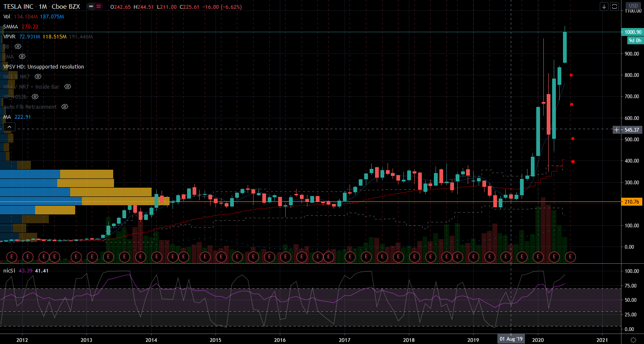Maximize the chart pane
Screen dimensions: 644x344
(614, 6)
